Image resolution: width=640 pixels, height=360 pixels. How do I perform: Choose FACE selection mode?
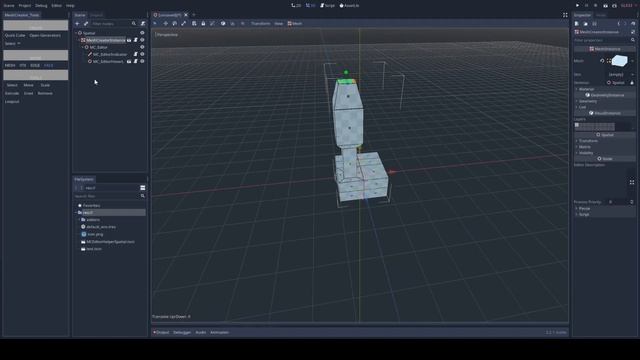pyautogui.click(x=49, y=65)
